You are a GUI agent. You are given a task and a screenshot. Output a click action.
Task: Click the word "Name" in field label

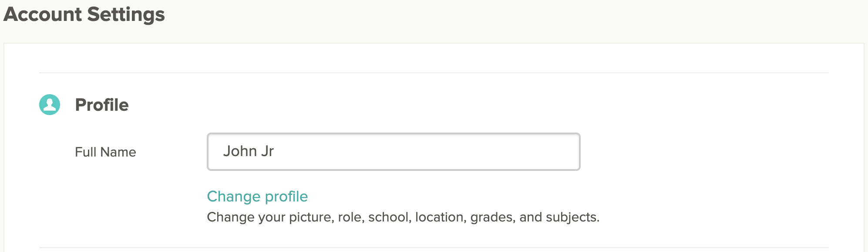118,152
